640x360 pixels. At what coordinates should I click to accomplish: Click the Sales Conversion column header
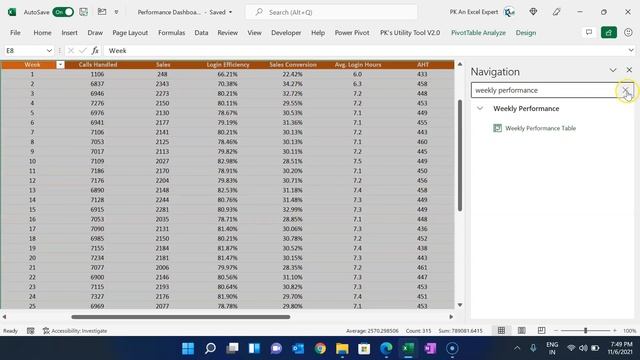(x=293, y=64)
